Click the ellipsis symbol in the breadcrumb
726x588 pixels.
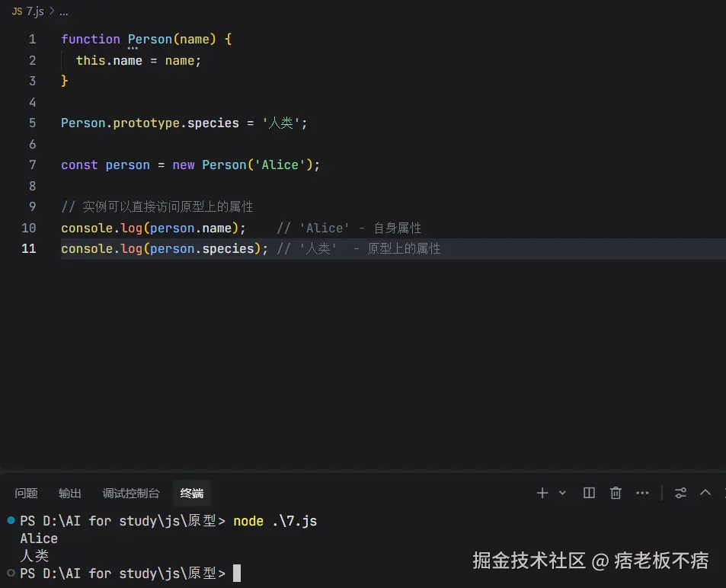pos(63,12)
